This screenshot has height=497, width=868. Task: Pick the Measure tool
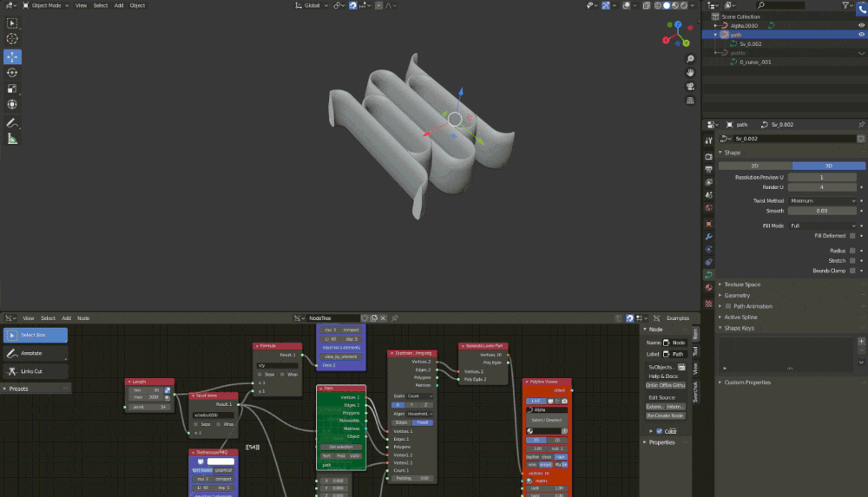[13, 138]
